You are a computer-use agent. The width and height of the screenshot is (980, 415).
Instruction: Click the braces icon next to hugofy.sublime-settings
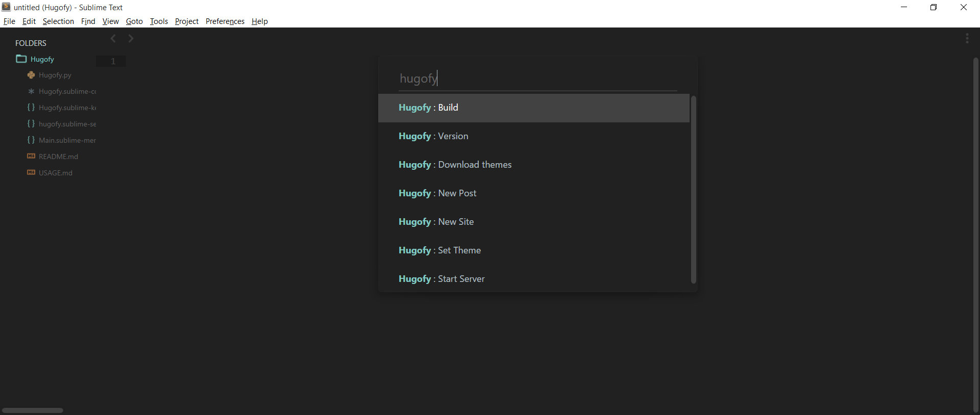click(x=31, y=124)
